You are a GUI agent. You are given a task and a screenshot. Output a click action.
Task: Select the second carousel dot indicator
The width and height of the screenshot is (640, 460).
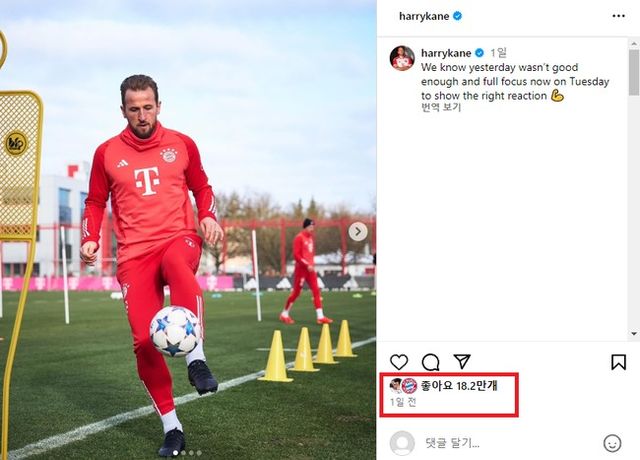pos(183,453)
